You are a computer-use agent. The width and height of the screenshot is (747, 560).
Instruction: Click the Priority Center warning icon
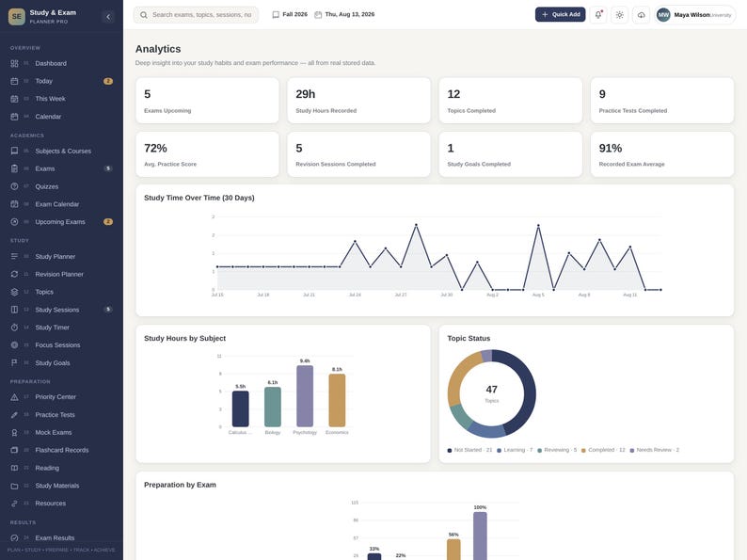coord(14,397)
